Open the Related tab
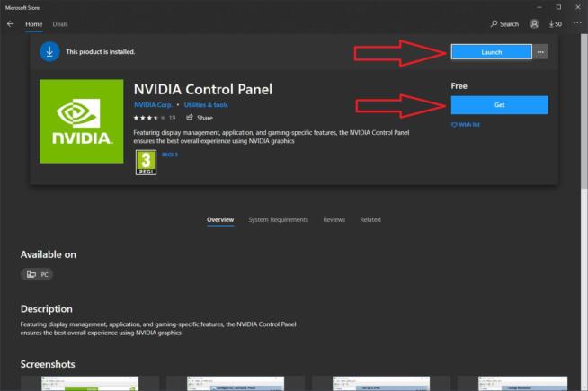This screenshot has height=391, width=588. tap(370, 219)
